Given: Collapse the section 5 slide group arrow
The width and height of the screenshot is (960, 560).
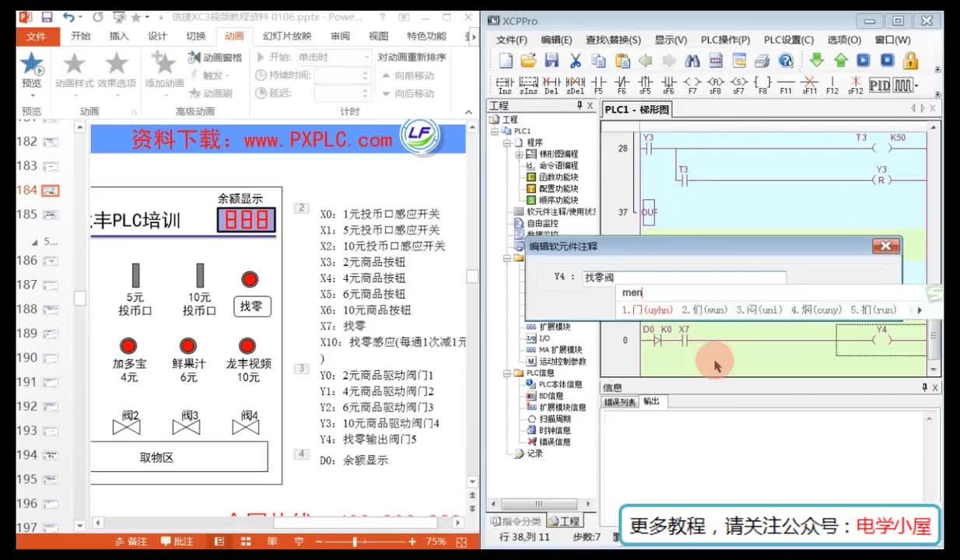Looking at the screenshot, I should tap(34, 242).
